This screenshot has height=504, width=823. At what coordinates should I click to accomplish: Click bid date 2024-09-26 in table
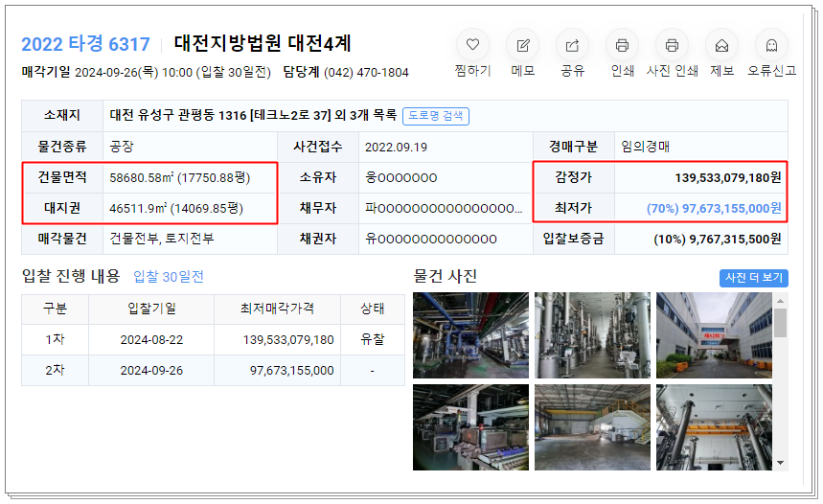click(151, 371)
